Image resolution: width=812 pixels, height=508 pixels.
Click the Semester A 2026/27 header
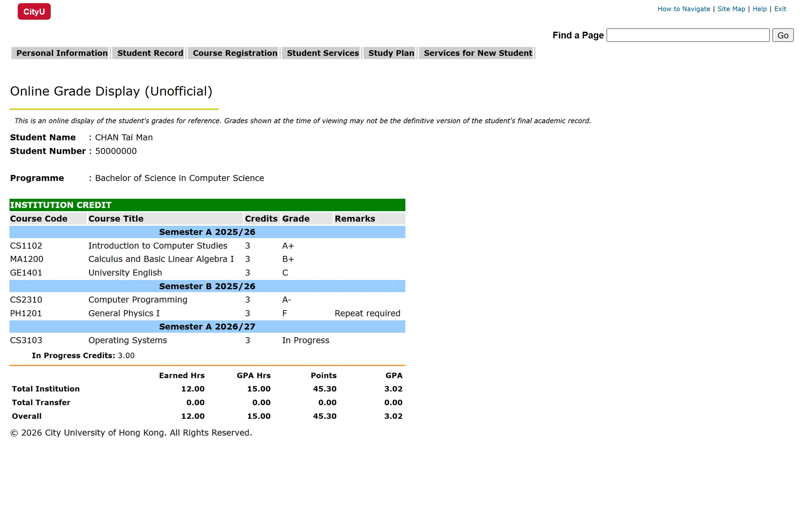coord(207,327)
